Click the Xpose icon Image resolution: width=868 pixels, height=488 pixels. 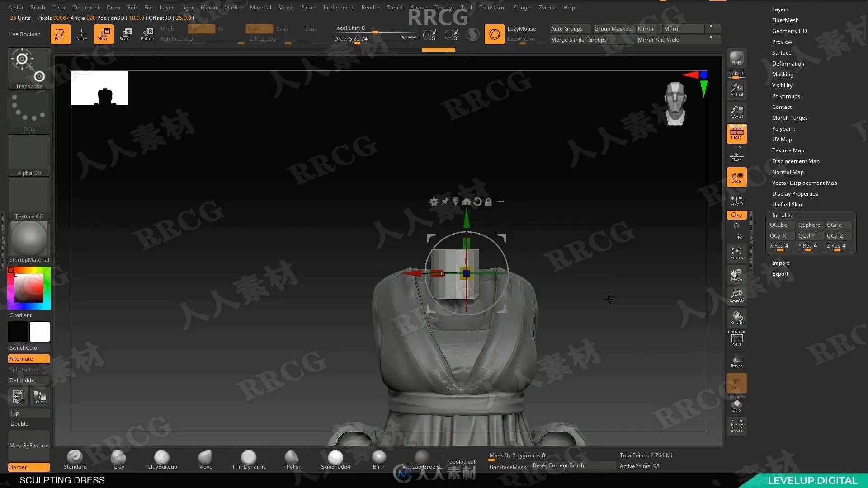736,426
